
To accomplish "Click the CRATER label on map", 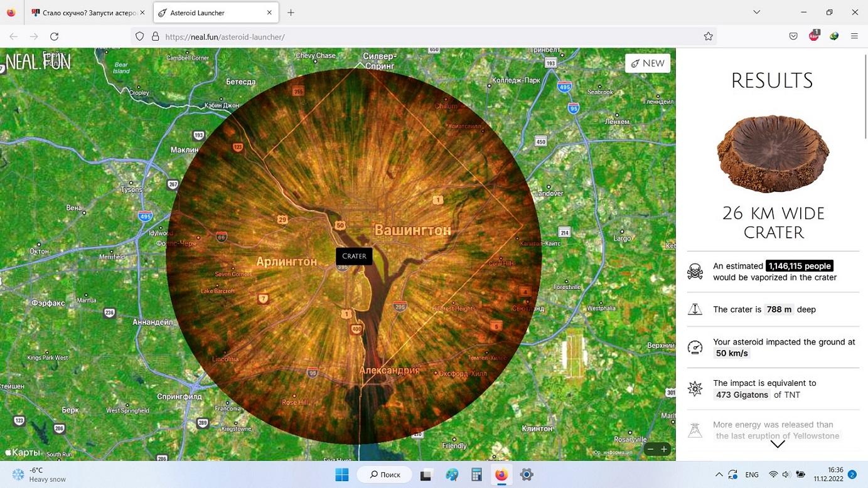I will click(354, 256).
